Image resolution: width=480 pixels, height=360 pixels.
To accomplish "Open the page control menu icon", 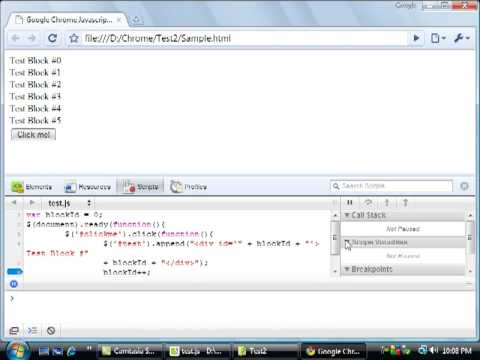I will [x=438, y=38].
